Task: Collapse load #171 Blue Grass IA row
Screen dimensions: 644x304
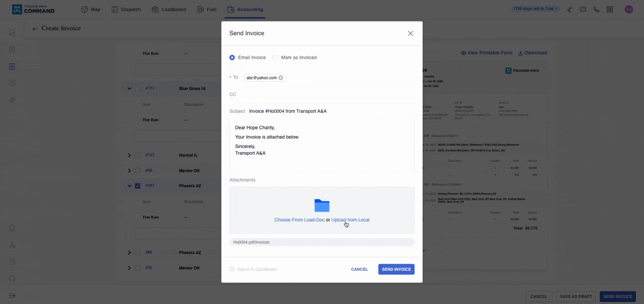Action: point(129,89)
